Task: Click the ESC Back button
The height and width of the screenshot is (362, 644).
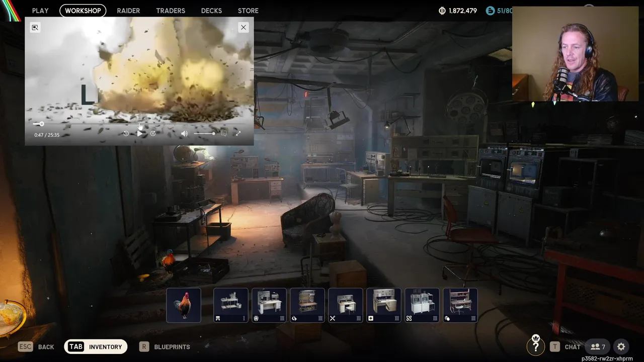Action: click(x=36, y=347)
